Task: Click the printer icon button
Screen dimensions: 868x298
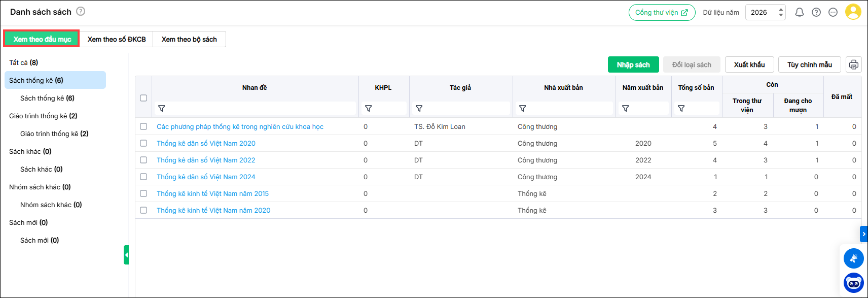Action: tap(854, 65)
